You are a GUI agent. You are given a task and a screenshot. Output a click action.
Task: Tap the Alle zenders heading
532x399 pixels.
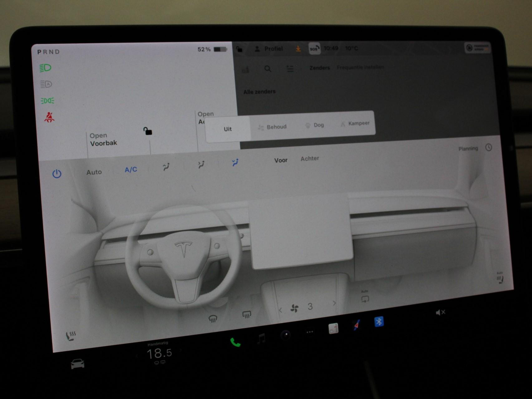(259, 92)
